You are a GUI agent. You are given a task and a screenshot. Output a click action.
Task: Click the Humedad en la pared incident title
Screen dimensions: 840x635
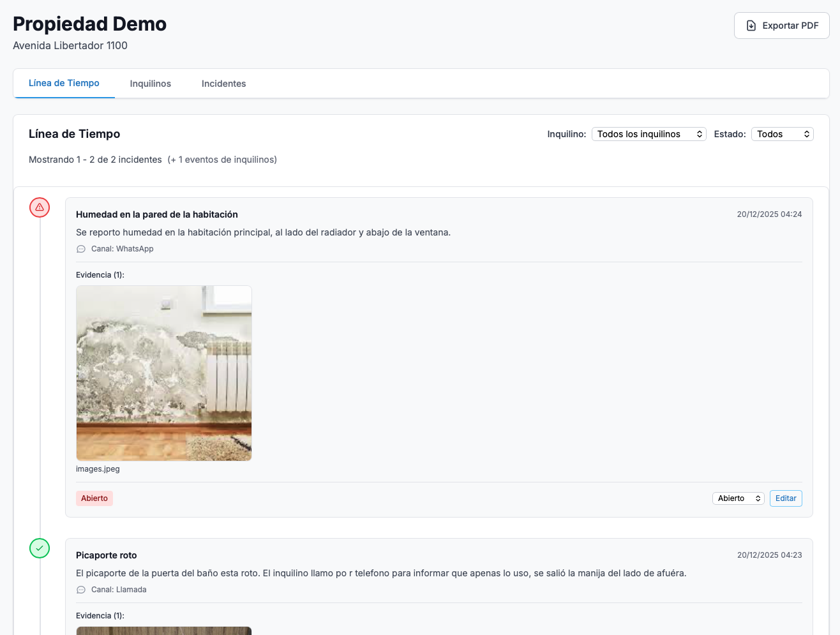(x=157, y=214)
